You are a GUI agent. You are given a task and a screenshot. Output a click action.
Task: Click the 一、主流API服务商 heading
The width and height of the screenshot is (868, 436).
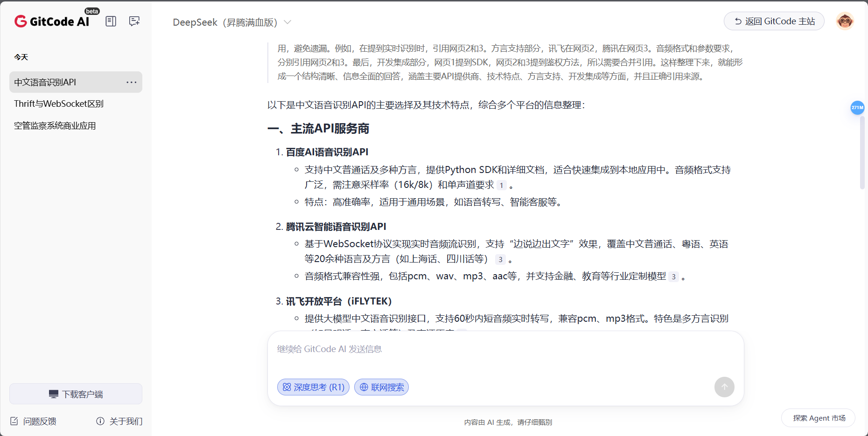tap(318, 129)
